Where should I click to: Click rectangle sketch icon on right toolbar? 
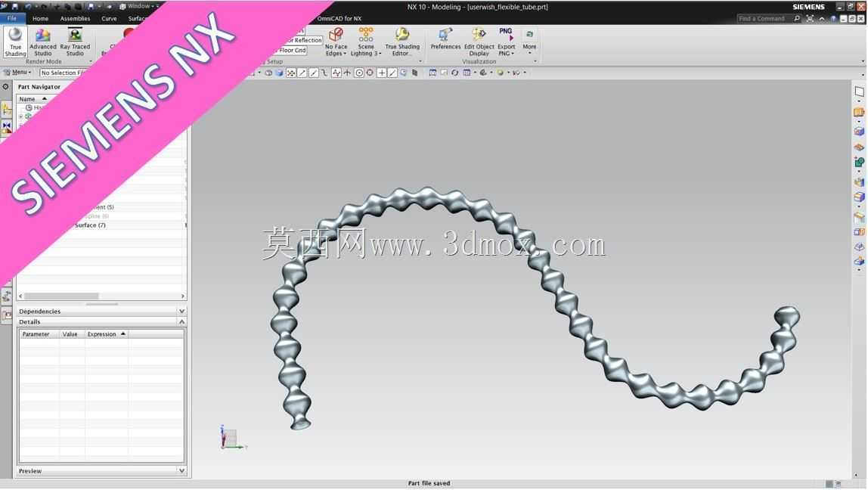(x=859, y=91)
